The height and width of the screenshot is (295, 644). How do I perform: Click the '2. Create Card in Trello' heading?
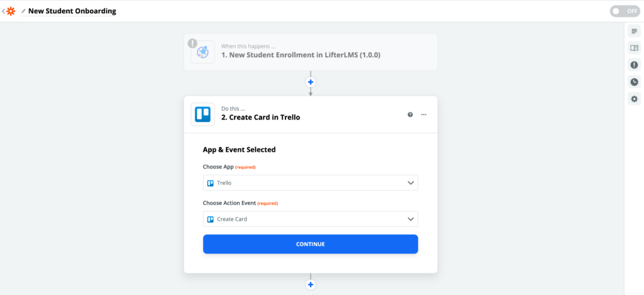point(261,117)
